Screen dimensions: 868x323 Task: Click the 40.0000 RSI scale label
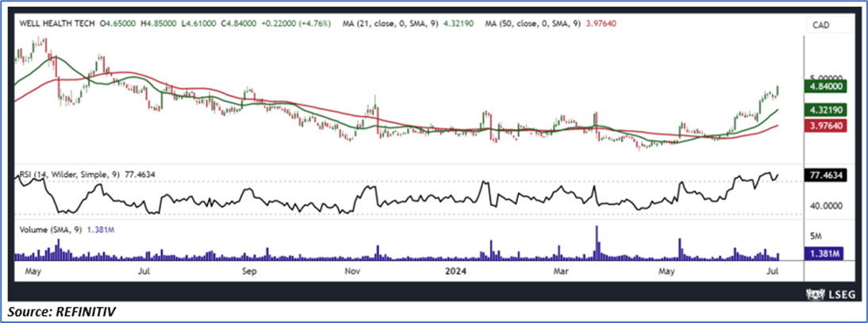click(x=828, y=205)
